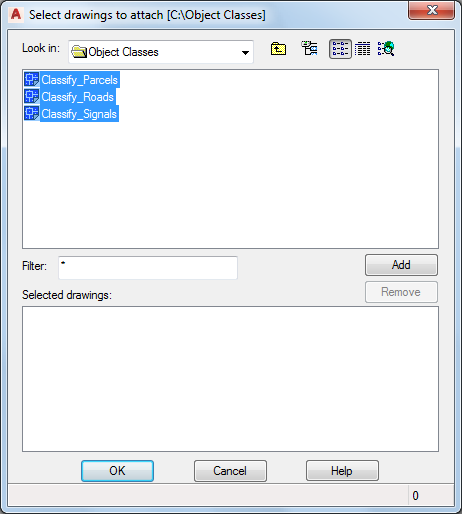This screenshot has height=514, width=462.
Task: Click the Cancel button
Action: (230, 471)
